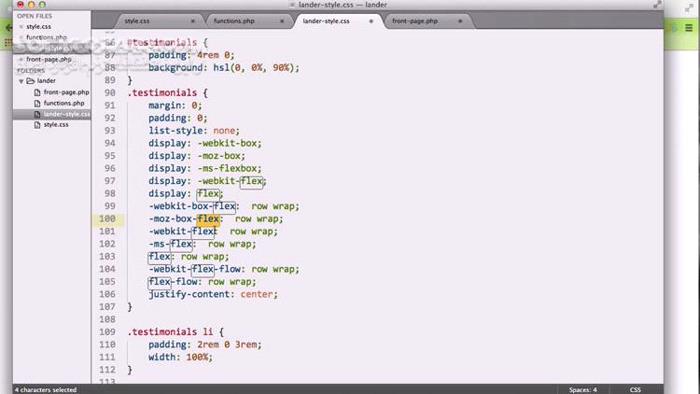Click 'lander-style.css — lander' window title

pos(342,5)
